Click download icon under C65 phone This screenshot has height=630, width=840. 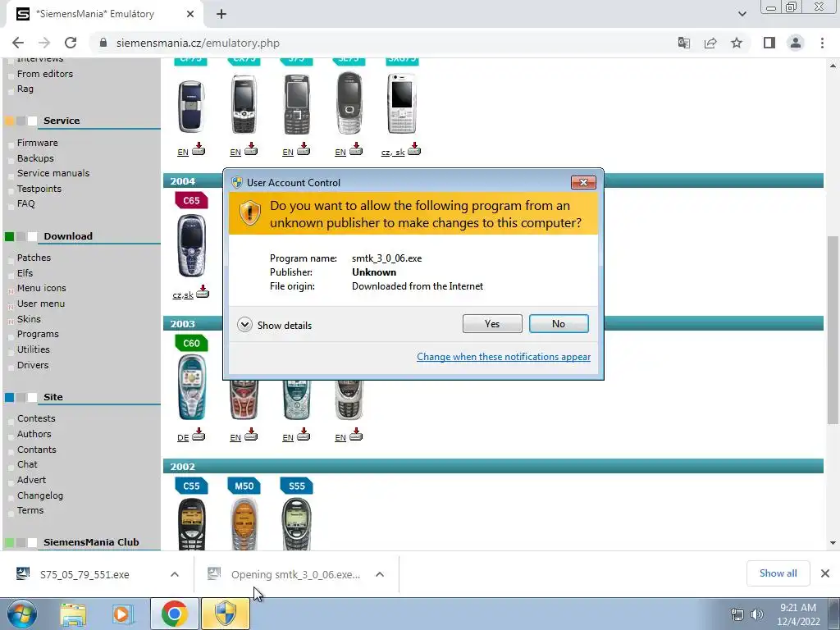203,292
